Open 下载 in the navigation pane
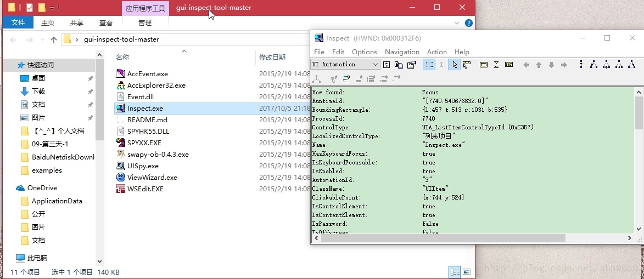 point(38,91)
